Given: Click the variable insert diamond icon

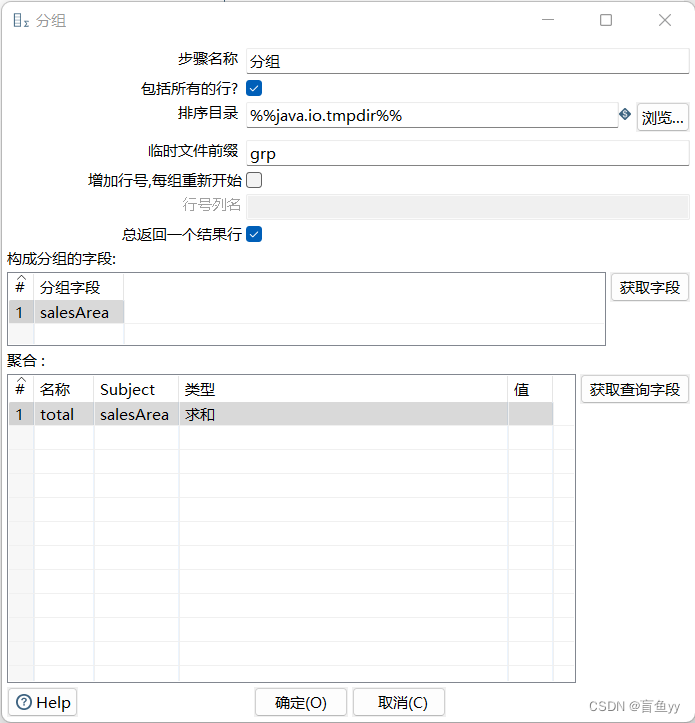Looking at the screenshot, I should click(x=625, y=114).
